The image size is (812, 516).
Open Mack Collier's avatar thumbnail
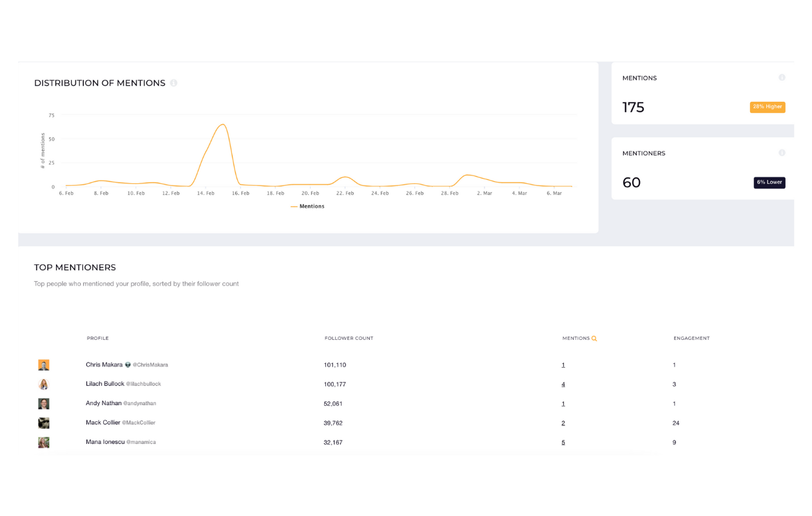click(x=44, y=423)
